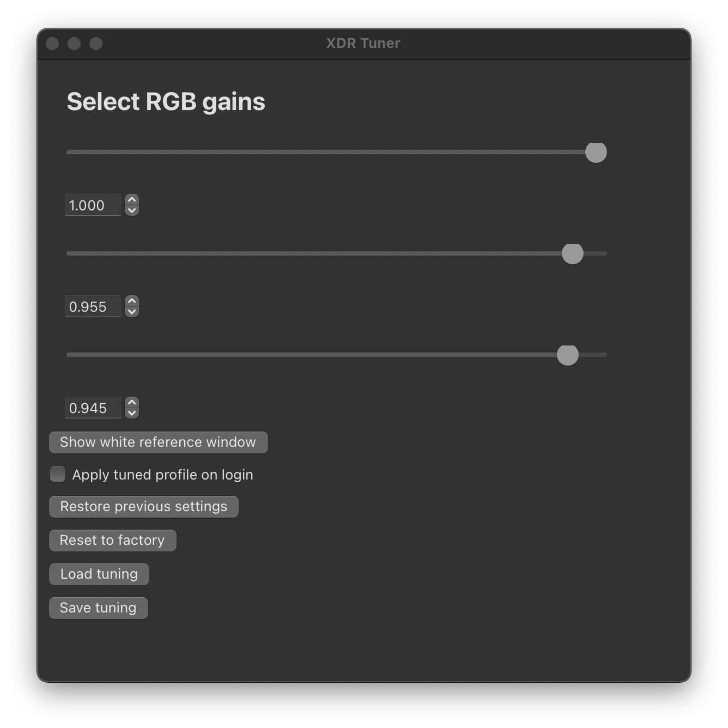Viewport: 728px width, 728px height.
Task: Select the 0.945 gain value field
Action: point(93,408)
